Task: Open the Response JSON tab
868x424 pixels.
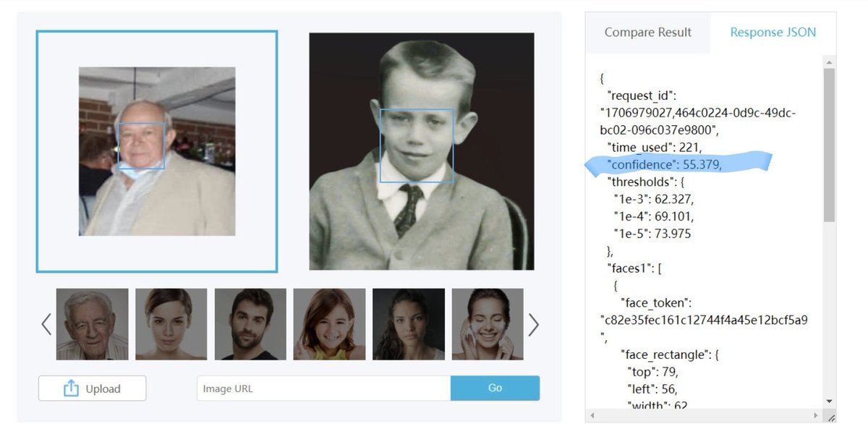Action: pyautogui.click(x=773, y=33)
